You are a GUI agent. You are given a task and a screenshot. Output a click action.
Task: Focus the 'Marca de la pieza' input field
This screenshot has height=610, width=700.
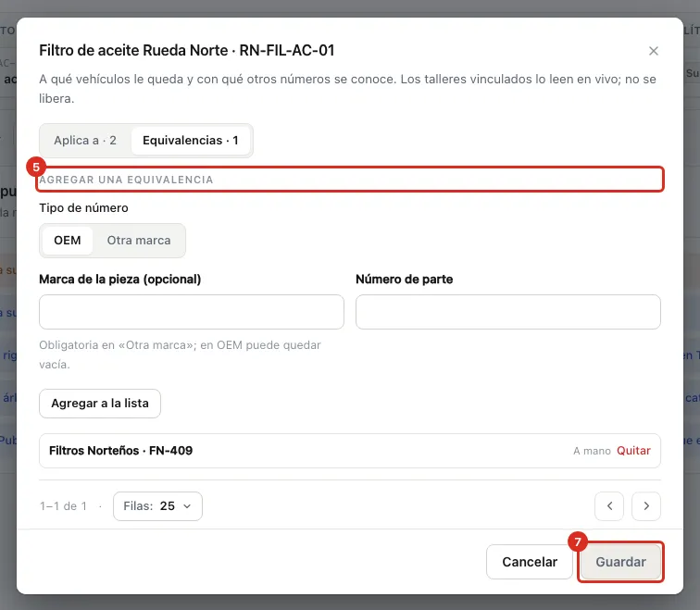192,312
